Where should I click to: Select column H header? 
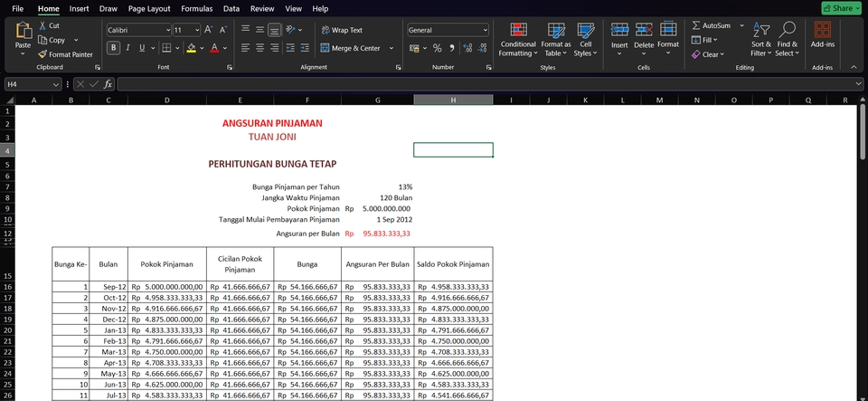pos(453,100)
